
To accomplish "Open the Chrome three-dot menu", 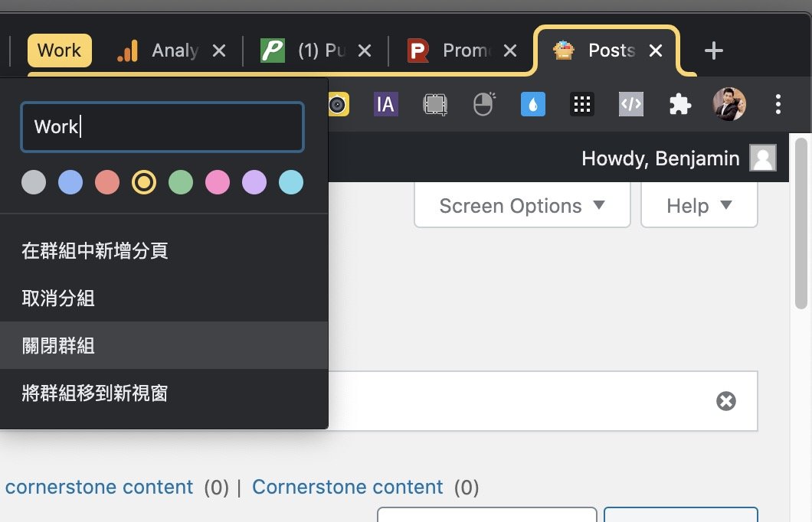I will 778,104.
